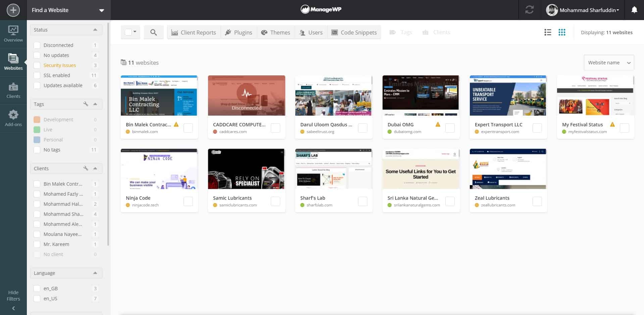
Task: Open the Website name sort dropdown
Action: coord(609,63)
